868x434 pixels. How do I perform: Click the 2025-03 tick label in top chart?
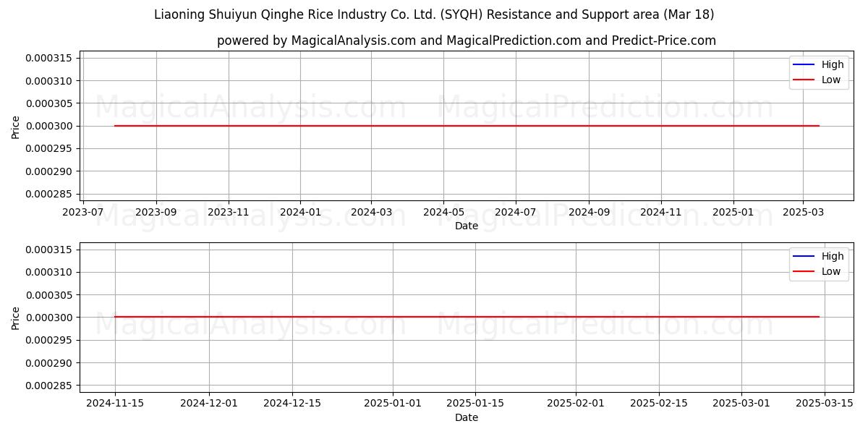coord(803,213)
